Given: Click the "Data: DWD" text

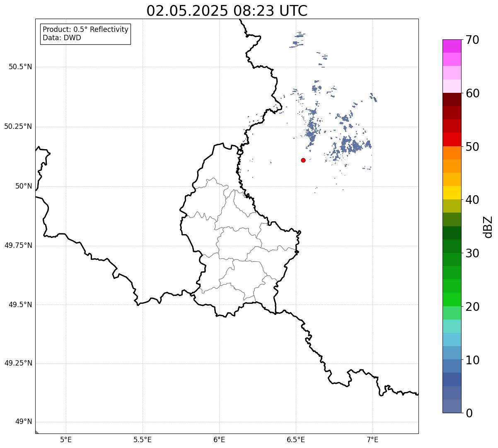Looking at the screenshot, I should [62, 38].
